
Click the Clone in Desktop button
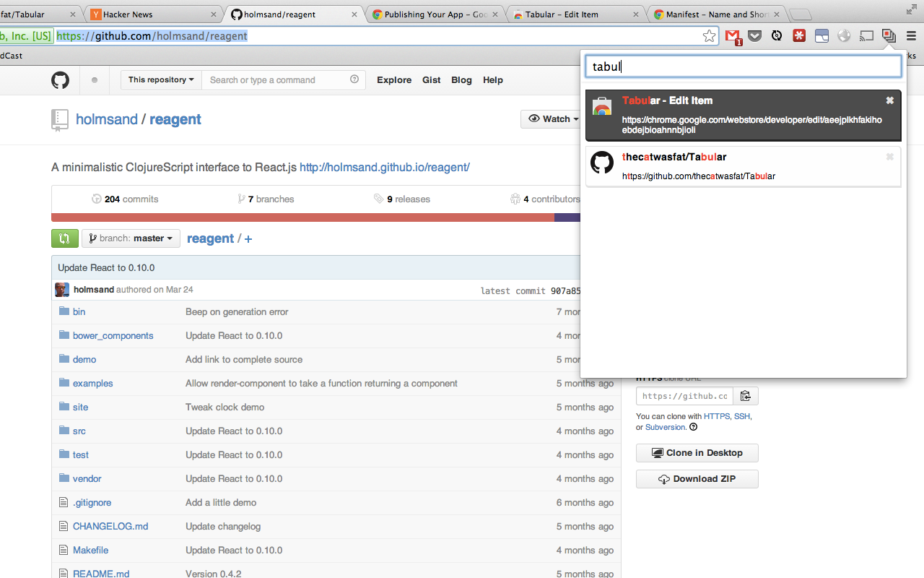(697, 453)
